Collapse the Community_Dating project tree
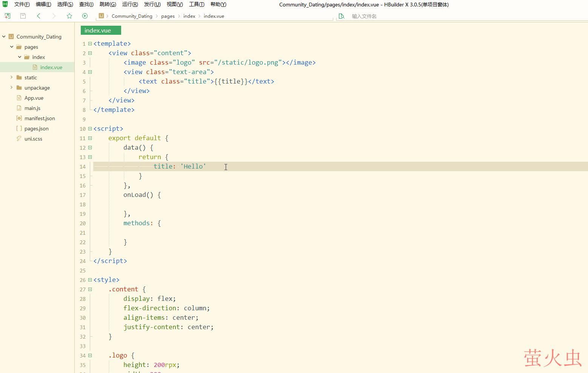This screenshot has height=373, width=588. (4, 37)
